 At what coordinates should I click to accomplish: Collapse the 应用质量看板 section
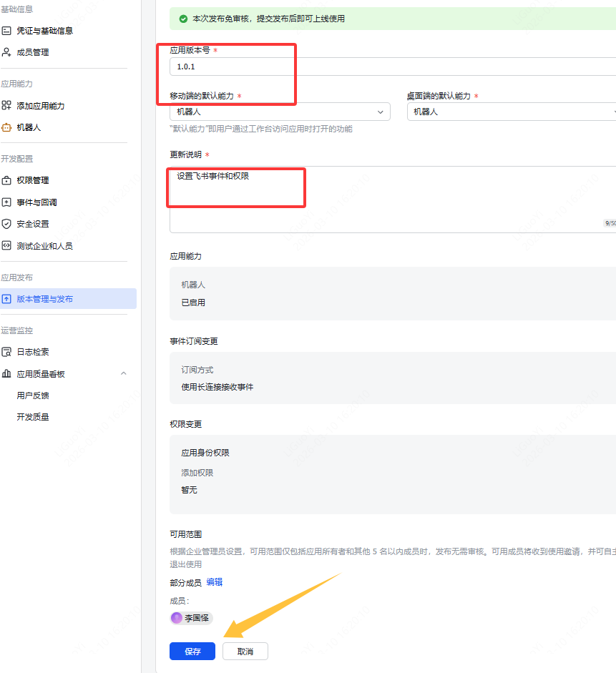pyautogui.click(x=124, y=373)
